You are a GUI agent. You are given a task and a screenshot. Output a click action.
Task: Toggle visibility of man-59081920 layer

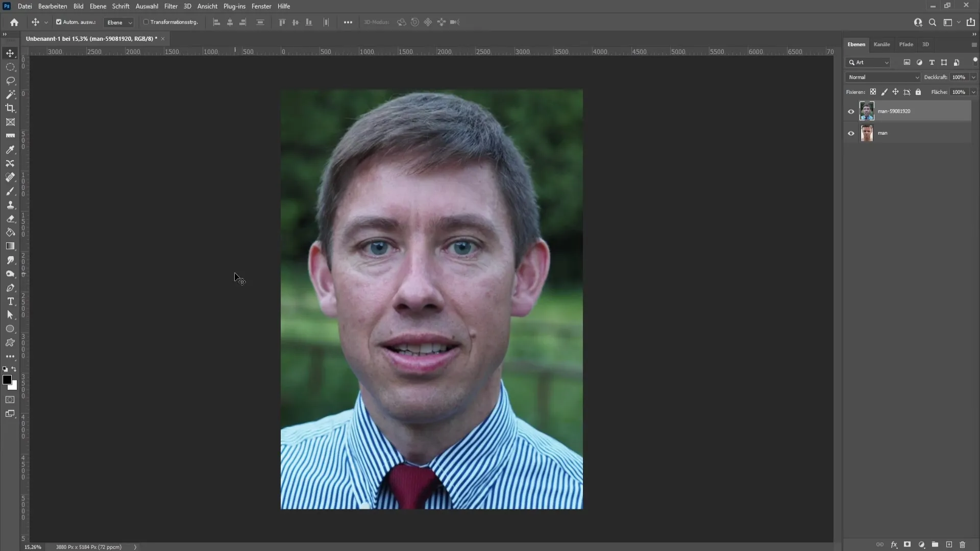pos(851,111)
